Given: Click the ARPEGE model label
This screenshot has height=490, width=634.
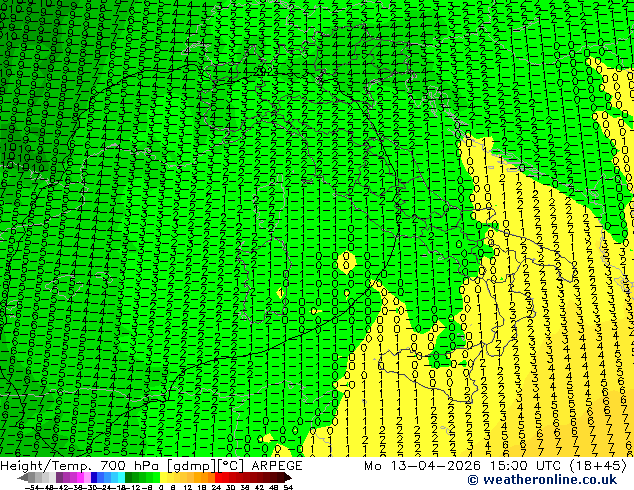Looking at the screenshot, I should coord(277,466).
